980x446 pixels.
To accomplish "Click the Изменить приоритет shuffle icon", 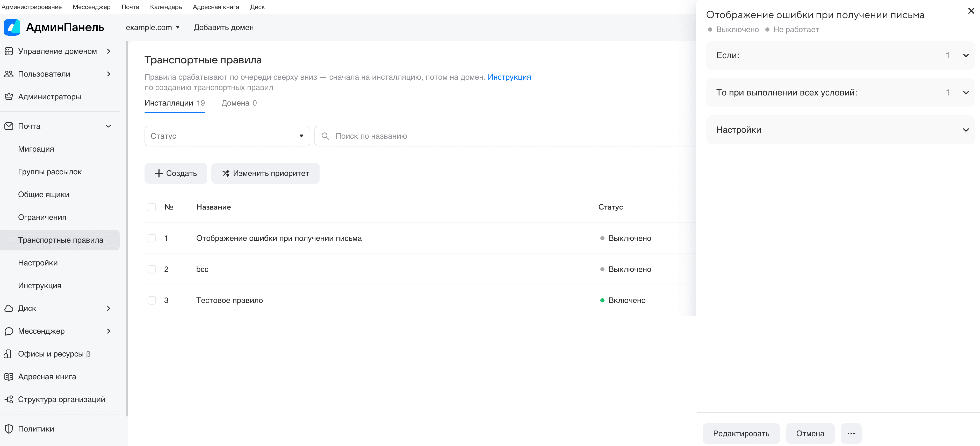I will point(226,173).
